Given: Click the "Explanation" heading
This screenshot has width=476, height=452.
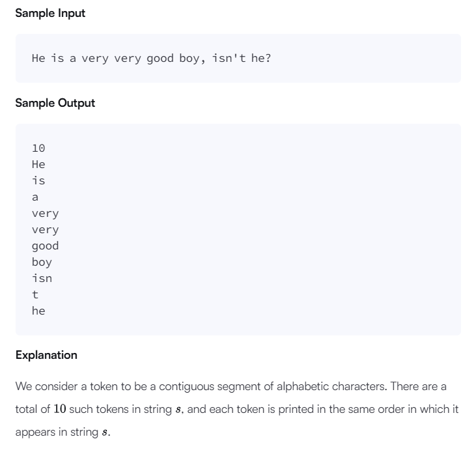Looking at the screenshot, I should (x=46, y=355).
